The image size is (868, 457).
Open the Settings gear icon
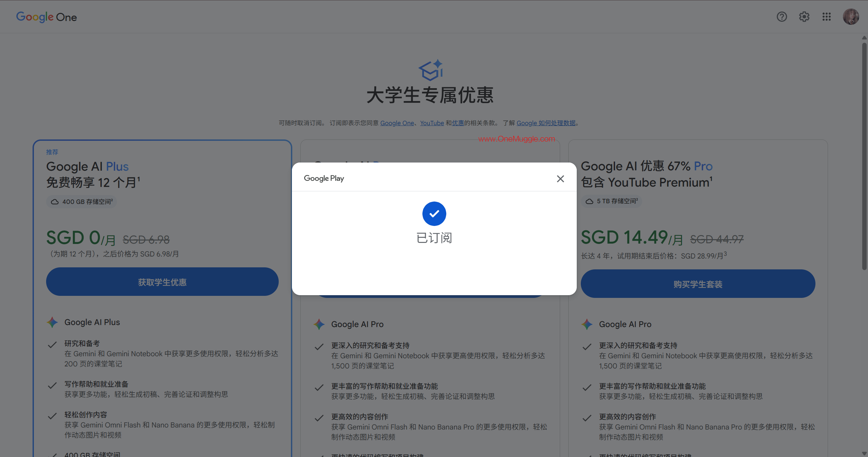[x=804, y=17]
